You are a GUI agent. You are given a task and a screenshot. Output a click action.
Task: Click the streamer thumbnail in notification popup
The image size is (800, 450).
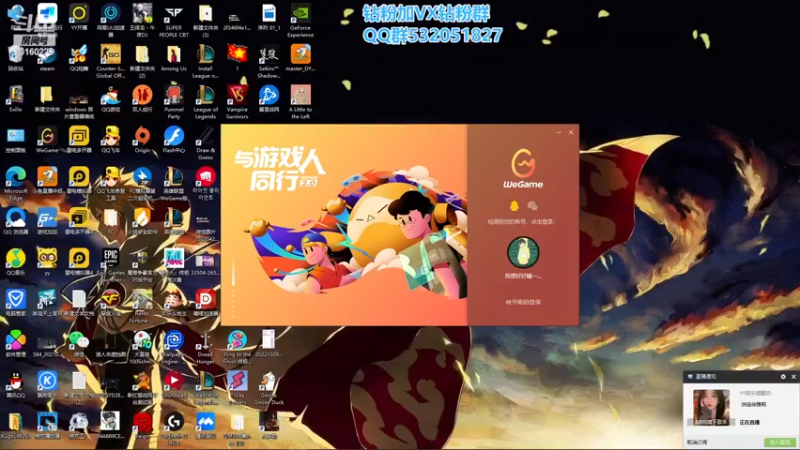711,408
